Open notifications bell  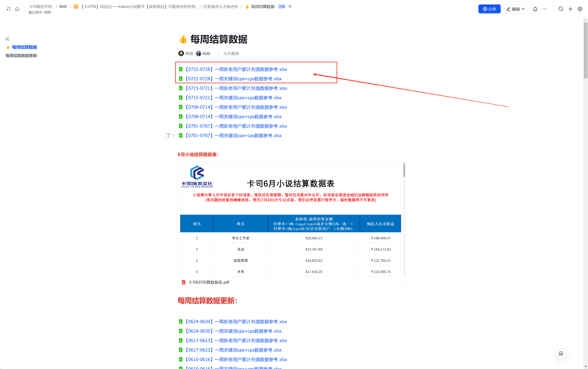tap(535, 9)
